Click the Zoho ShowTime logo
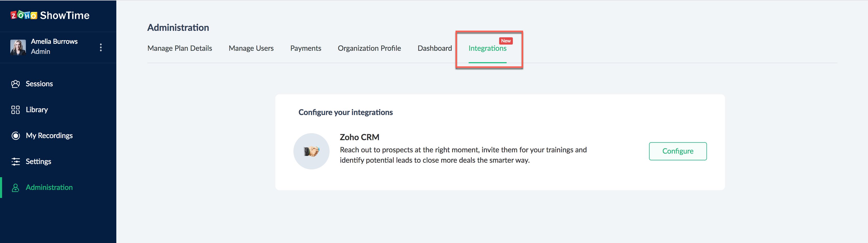 (50, 15)
